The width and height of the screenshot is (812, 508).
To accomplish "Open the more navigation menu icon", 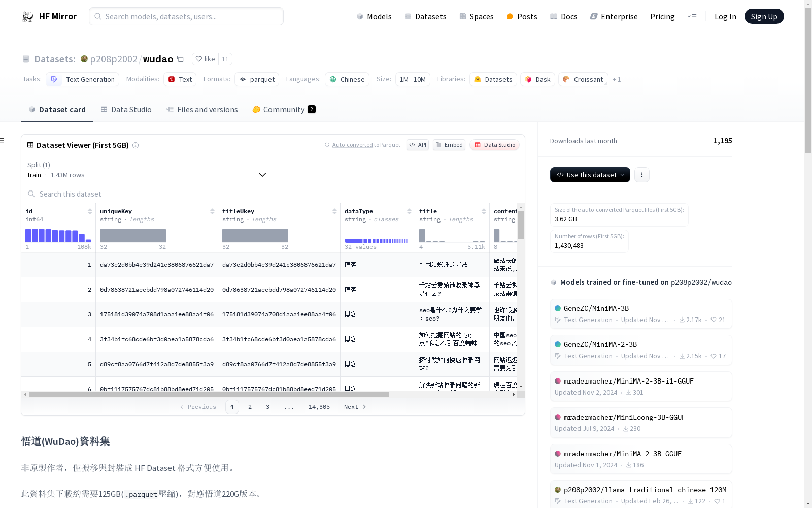I will [692, 16].
